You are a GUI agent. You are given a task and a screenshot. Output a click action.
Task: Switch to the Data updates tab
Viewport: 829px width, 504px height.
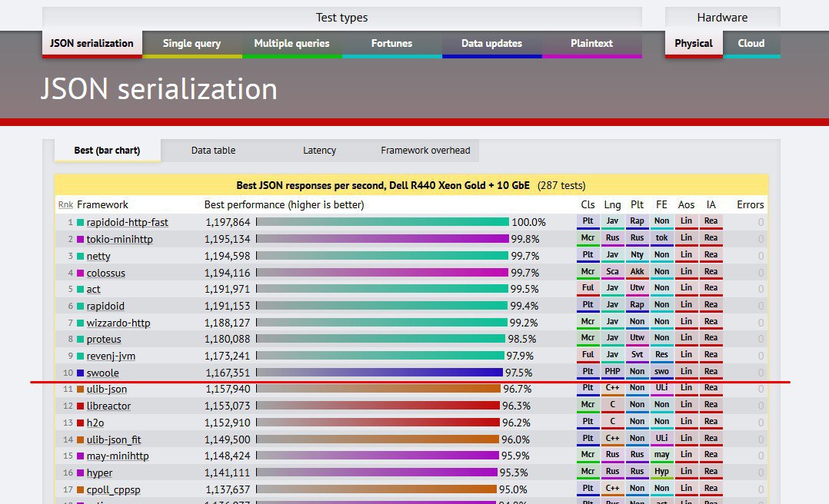[x=491, y=44]
